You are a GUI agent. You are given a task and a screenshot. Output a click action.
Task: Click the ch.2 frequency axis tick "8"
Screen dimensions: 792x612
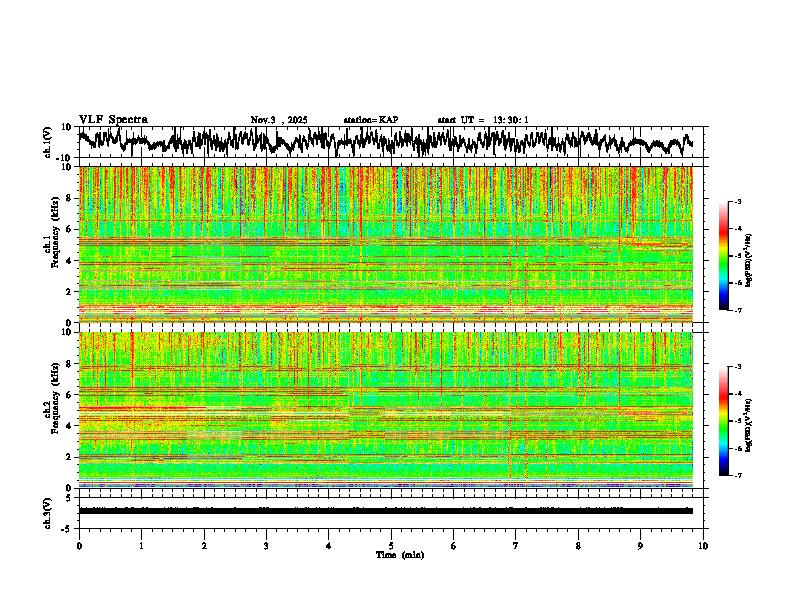click(70, 364)
